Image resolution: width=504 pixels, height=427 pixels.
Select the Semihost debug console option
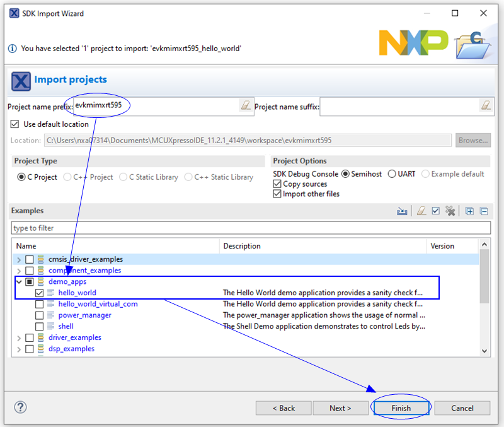point(345,174)
